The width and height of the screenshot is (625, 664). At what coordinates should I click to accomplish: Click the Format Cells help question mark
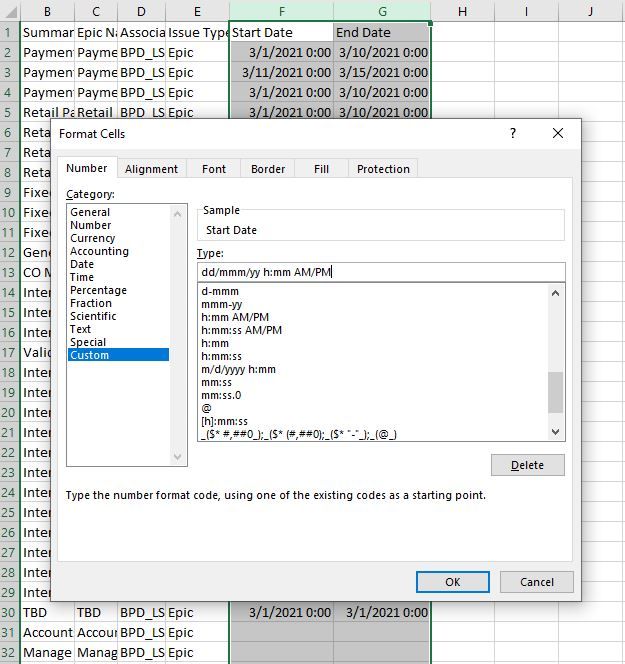point(513,133)
